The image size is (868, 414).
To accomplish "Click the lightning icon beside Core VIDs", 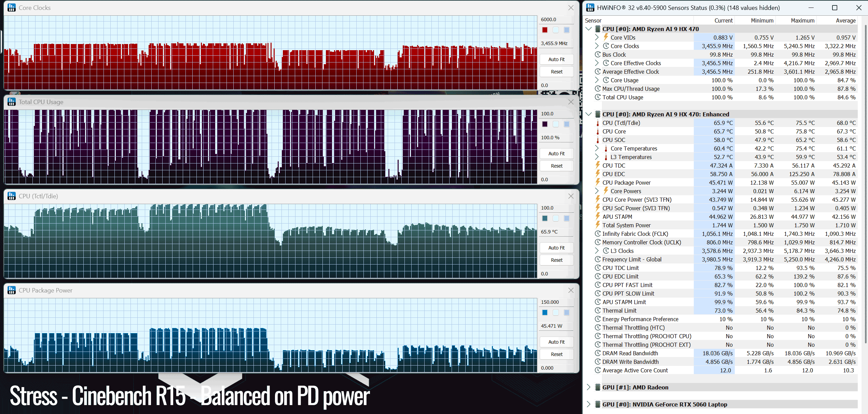I will pos(606,37).
